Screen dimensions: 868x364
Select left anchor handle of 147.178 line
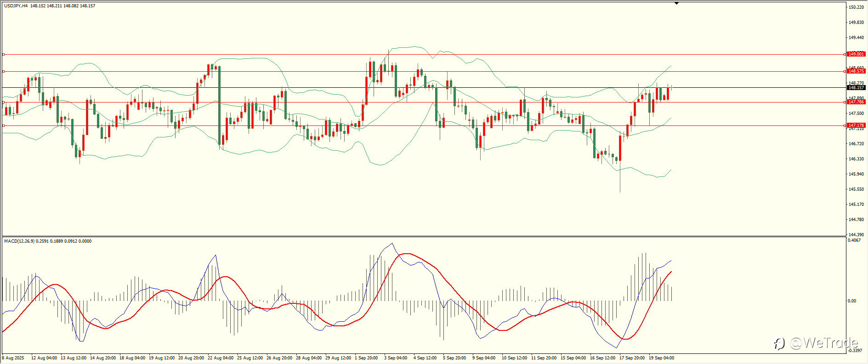click(x=4, y=125)
